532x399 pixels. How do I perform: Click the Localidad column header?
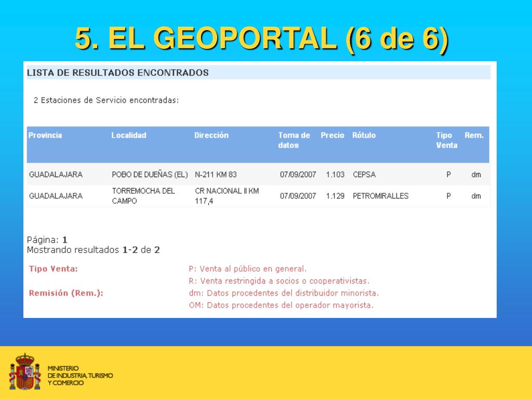click(129, 136)
